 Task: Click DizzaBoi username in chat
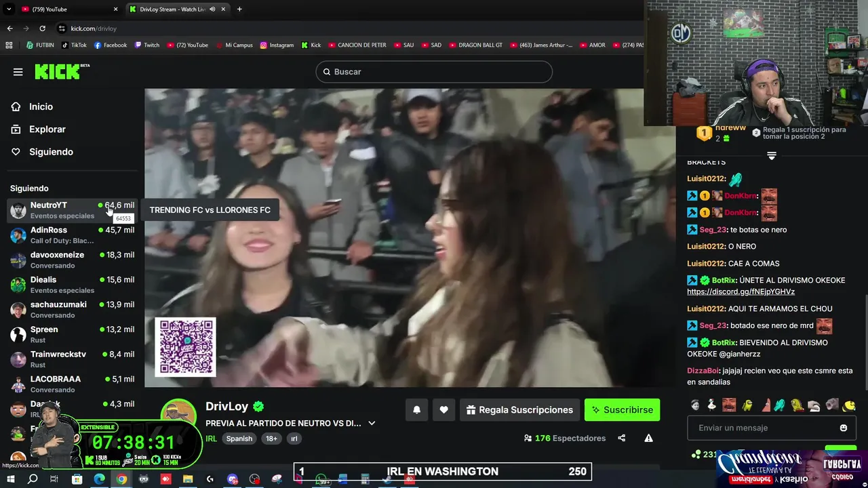pyautogui.click(x=703, y=371)
